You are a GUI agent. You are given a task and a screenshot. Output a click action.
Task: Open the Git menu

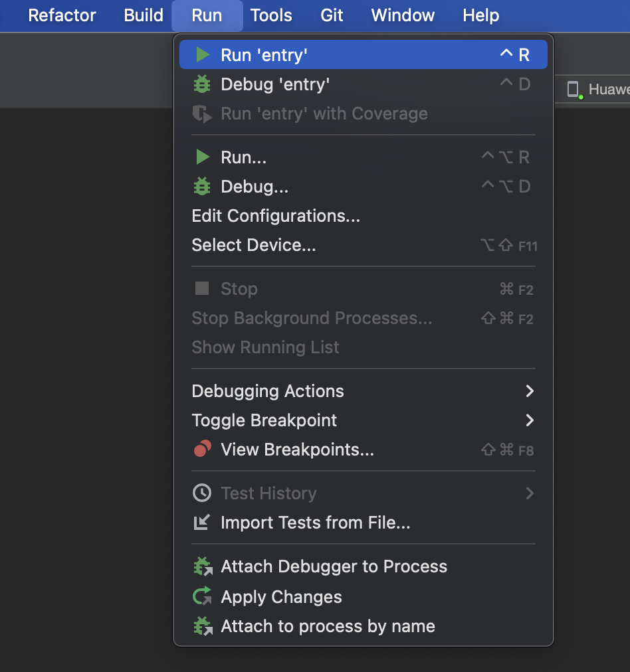click(332, 15)
